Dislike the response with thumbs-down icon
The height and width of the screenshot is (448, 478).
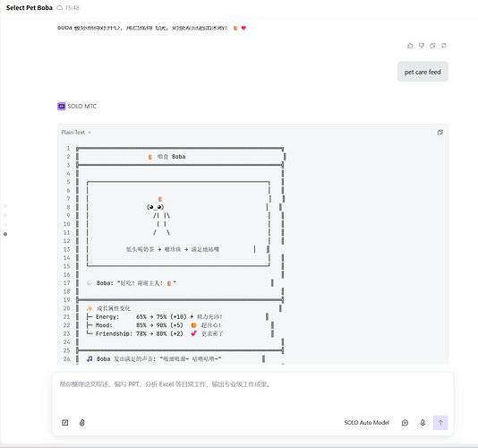tap(422, 46)
